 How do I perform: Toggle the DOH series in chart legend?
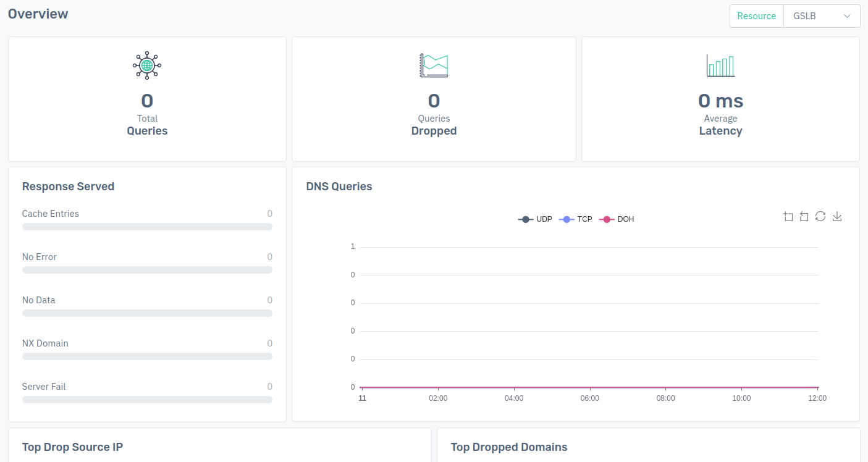(x=617, y=219)
